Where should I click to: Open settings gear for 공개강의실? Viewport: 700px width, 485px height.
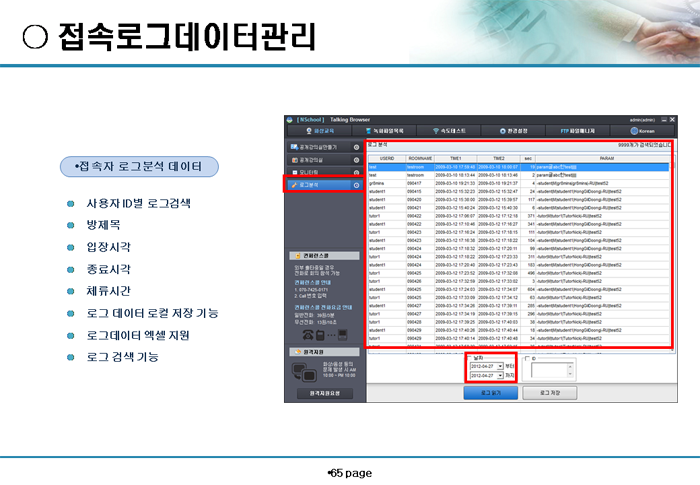pyautogui.click(x=356, y=160)
